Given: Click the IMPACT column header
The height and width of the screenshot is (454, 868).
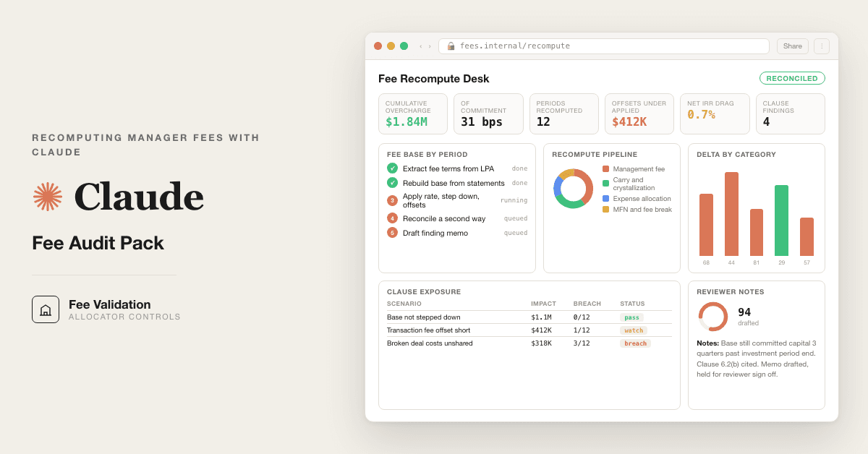Looking at the screenshot, I should click(543, 304).
